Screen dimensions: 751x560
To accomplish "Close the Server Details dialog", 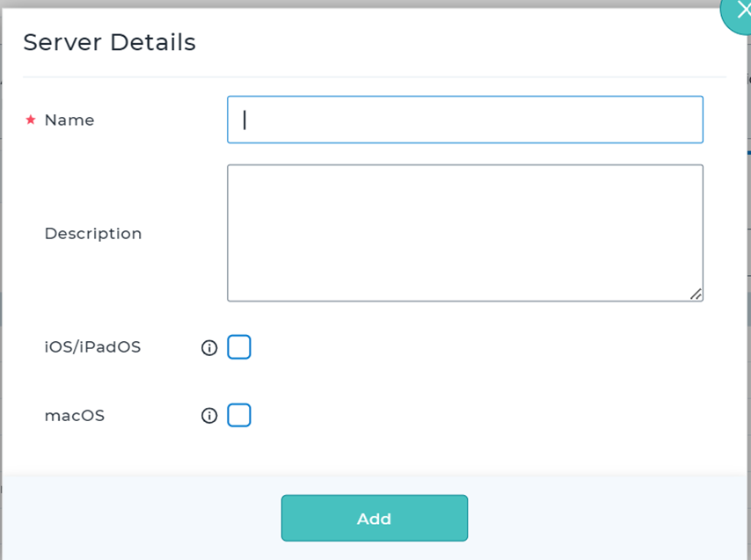I will coord(740,12).
